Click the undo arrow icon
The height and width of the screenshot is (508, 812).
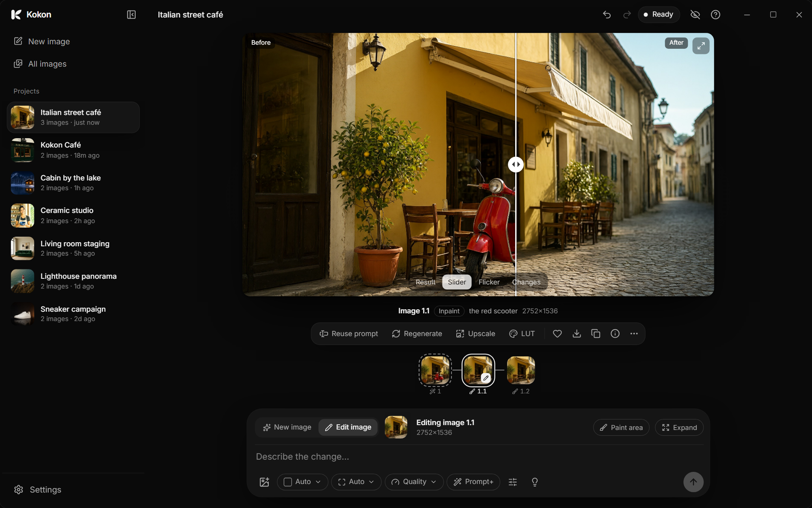tap(607, 15)
